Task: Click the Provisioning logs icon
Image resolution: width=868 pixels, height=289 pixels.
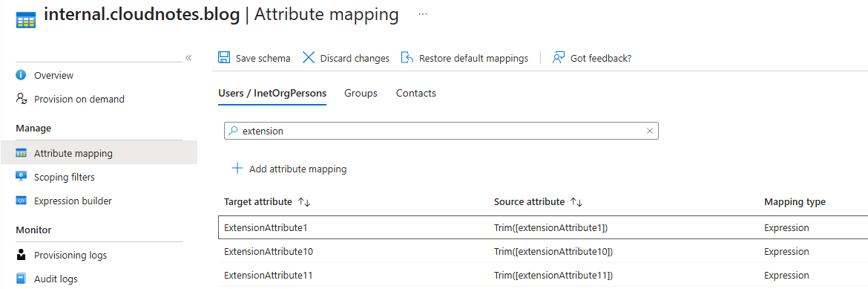Action: point(22,255)
